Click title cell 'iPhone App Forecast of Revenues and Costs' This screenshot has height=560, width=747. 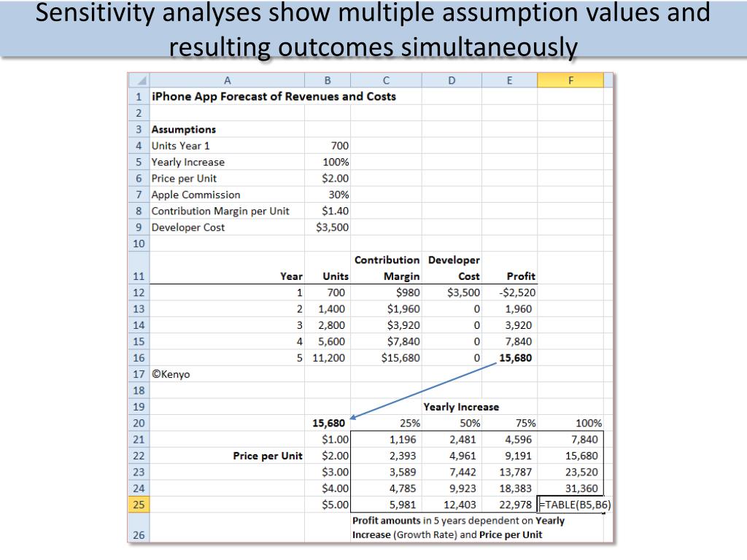pyautogui.click(x=274, y=97)
